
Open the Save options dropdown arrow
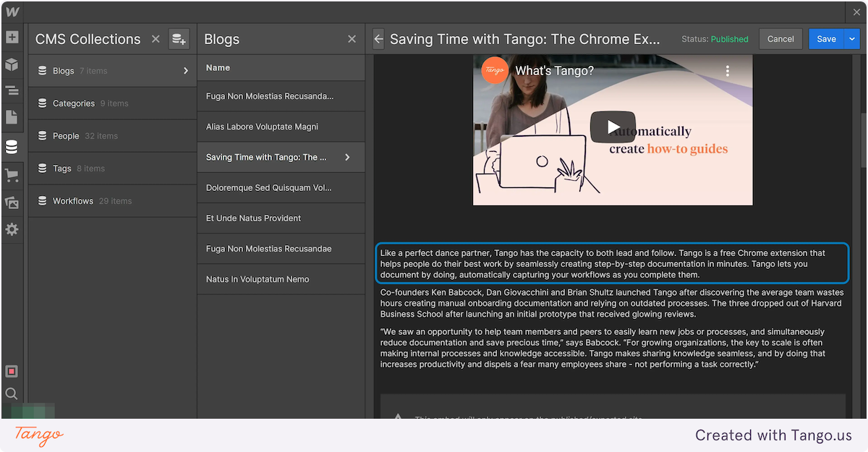click(x=852, y=39)
